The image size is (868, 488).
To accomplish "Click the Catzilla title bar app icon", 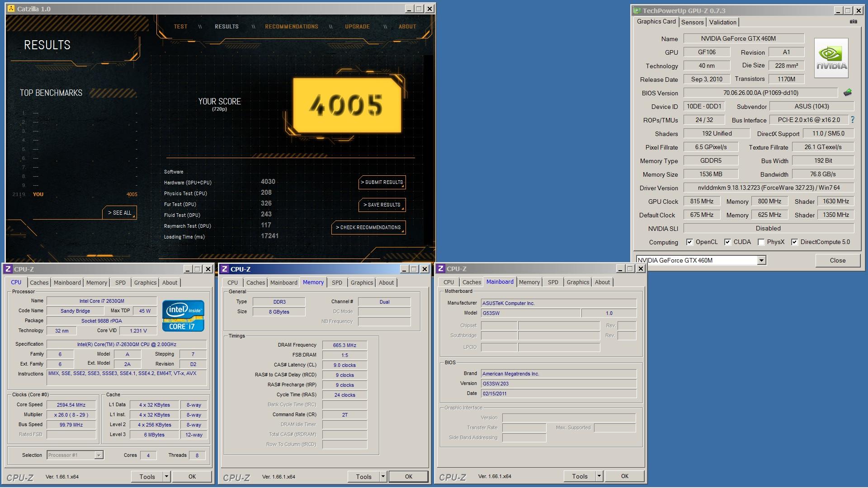I will pos(11,9).
